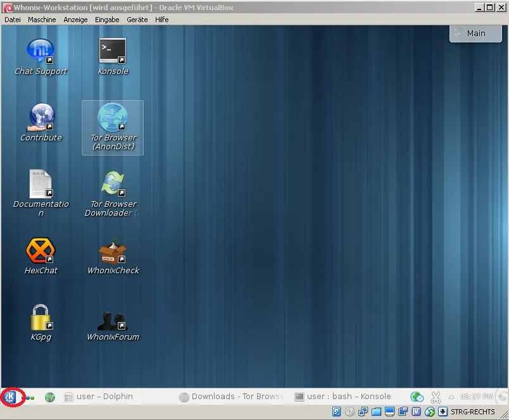This screenshot has height=420, width=509.
Task: Switch to user : bash – Konsole task
Action: coord(342,397)
